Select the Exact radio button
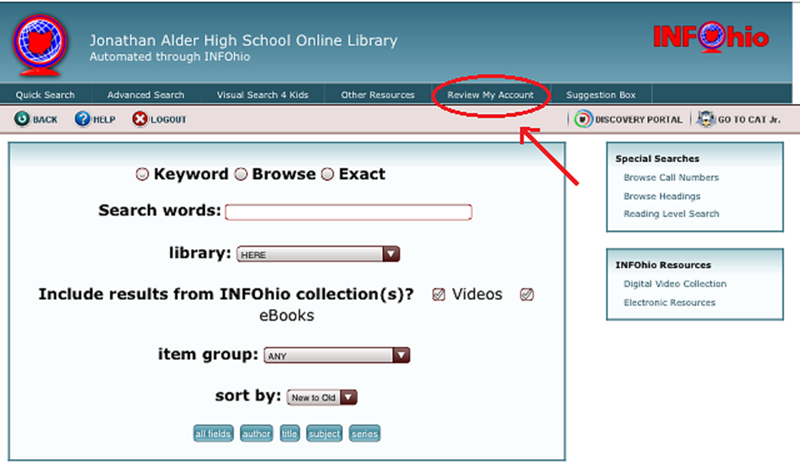800x462 pixels. (x=328, y=174)
